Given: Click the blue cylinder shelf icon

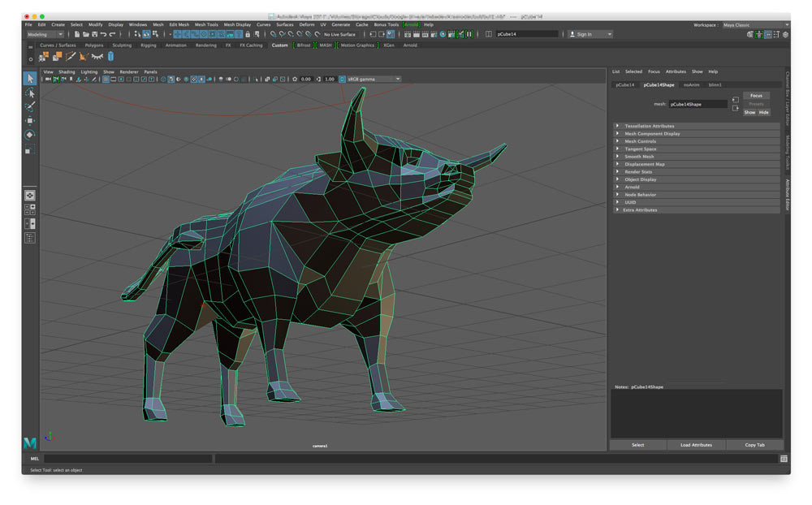Looking at the screenshot, I should point(110,56).
